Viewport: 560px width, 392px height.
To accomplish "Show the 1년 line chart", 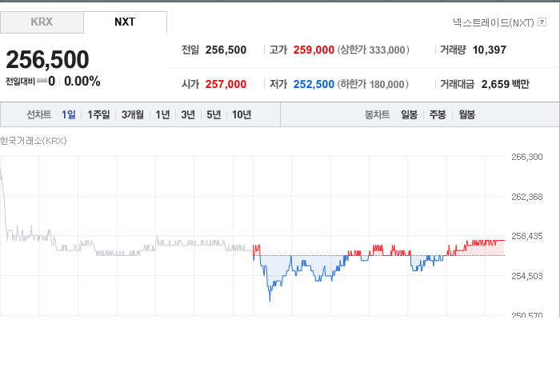I will pos(162,114).
